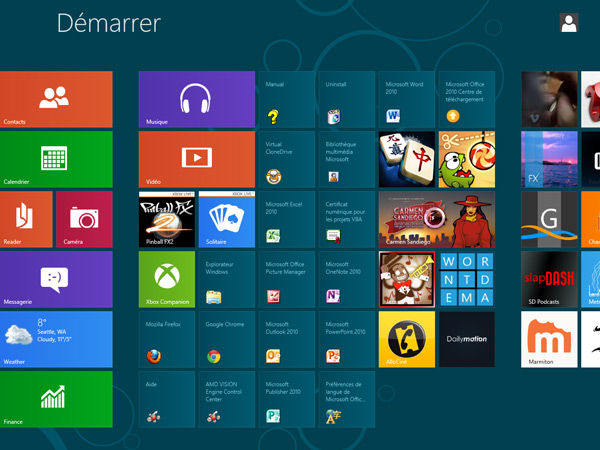The height and width of the screenshot is (450, 600).
Task: Launch Microsoft Excel 2010
Action: (x=286, y=219)
